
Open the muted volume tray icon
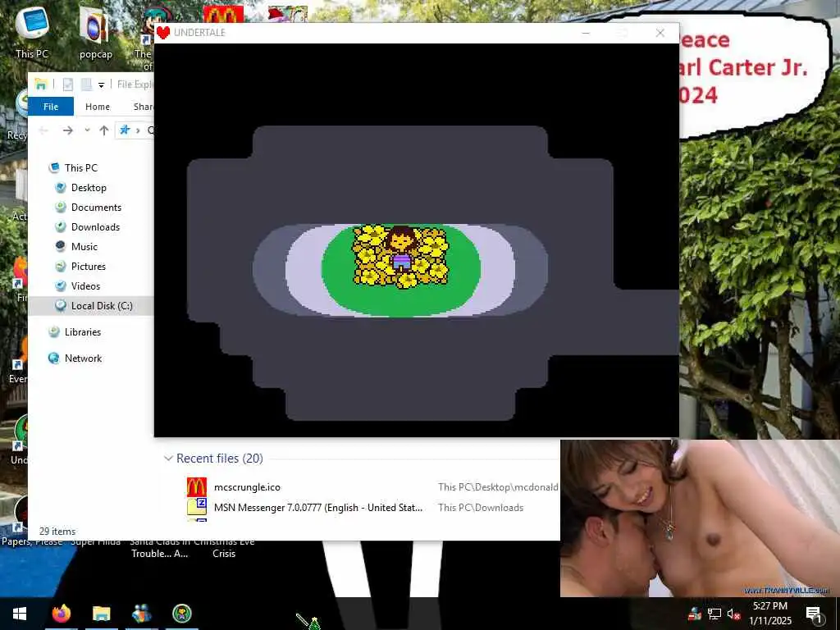pyautogui.click(x=733, y=614)
